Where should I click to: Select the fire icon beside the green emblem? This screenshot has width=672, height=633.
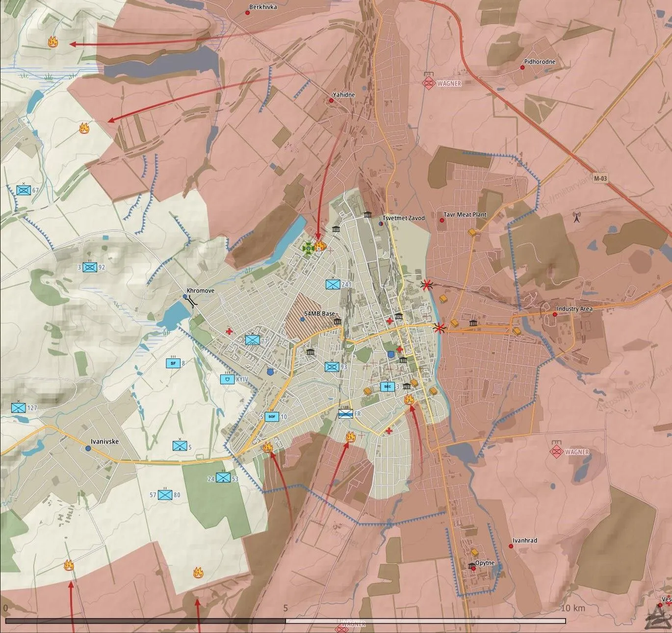[320, 245]
